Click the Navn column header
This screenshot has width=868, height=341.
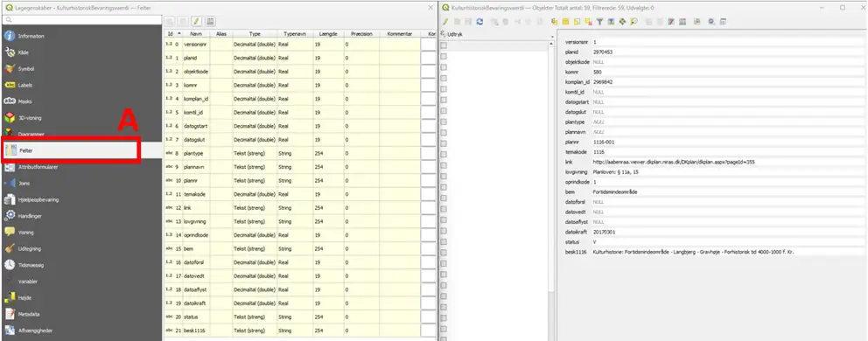point(195,34)
